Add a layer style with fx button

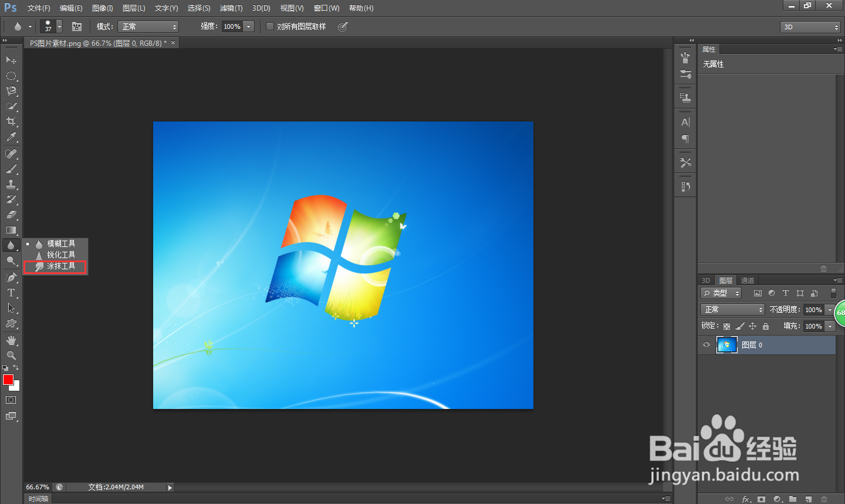coord(746,499)
